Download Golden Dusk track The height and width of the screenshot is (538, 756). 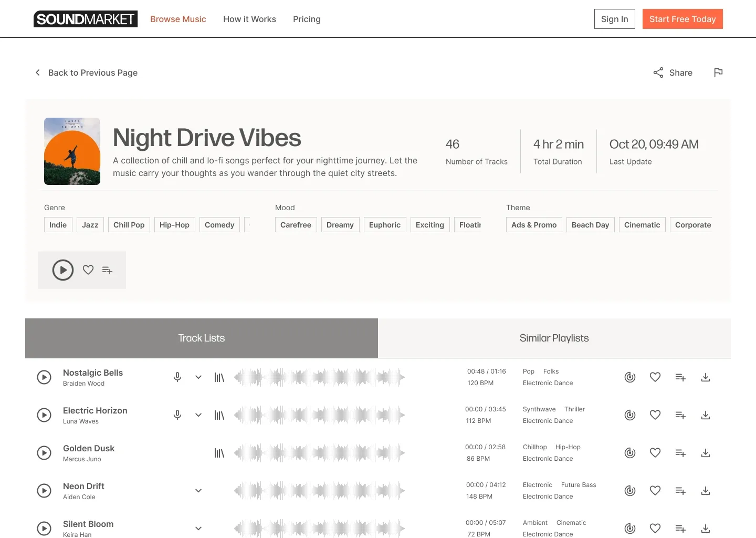pyautogui.click(x=706, y=453)
